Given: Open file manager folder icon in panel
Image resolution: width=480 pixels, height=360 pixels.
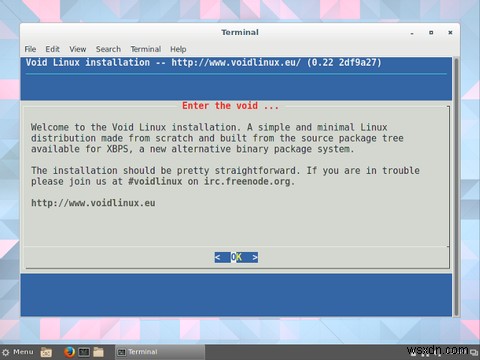Looking at the screenshot, I should click(x=98, y=352).
